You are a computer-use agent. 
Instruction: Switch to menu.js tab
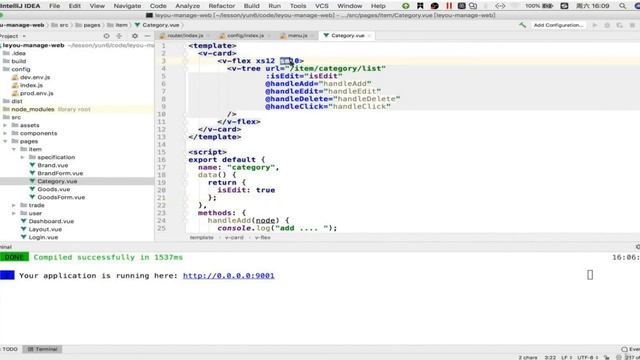click(297, 36)
